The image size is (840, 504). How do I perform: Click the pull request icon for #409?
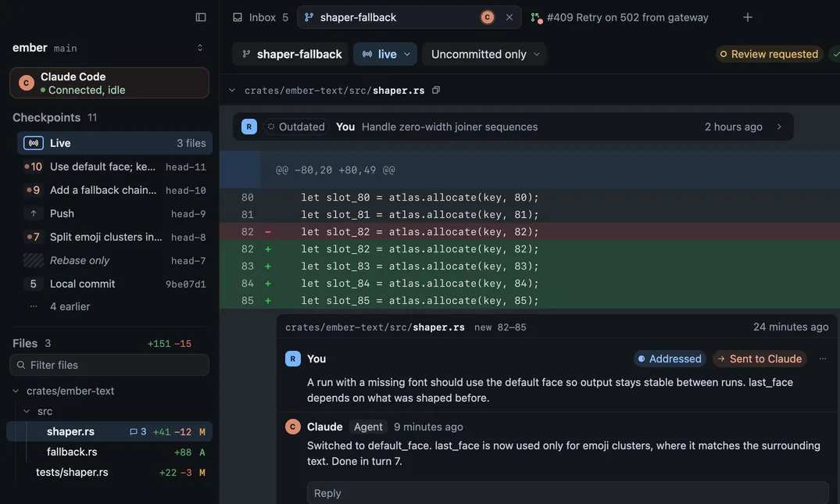tap(536, 18)
